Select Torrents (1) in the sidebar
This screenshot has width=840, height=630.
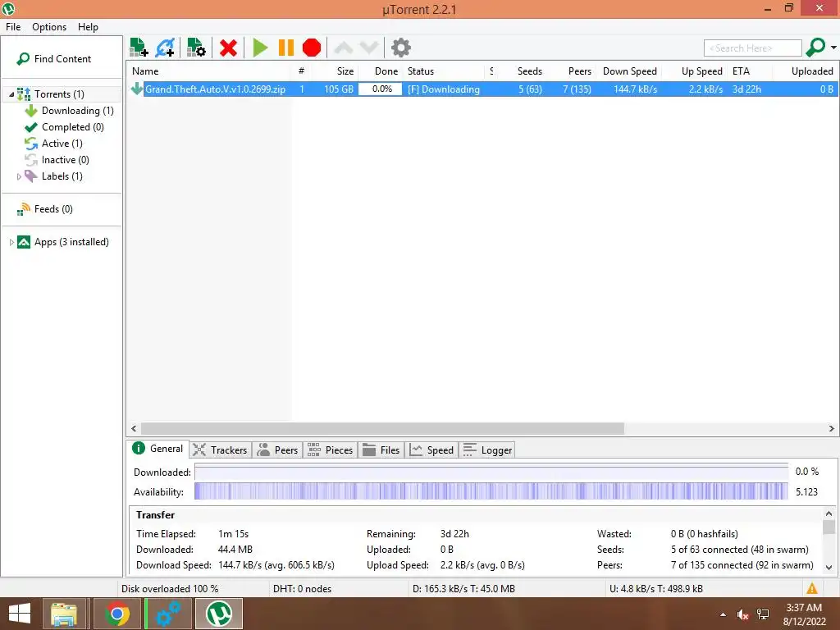click(x=59, y=94)
